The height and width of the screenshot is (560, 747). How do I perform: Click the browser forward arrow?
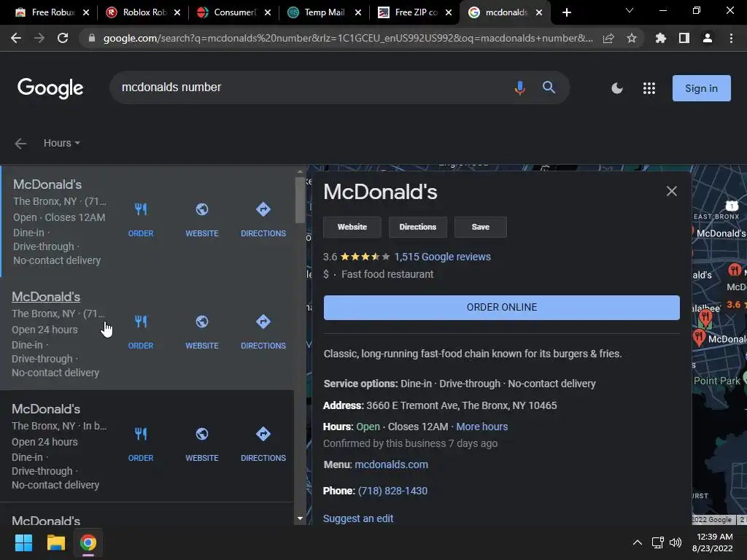[39, 38]
